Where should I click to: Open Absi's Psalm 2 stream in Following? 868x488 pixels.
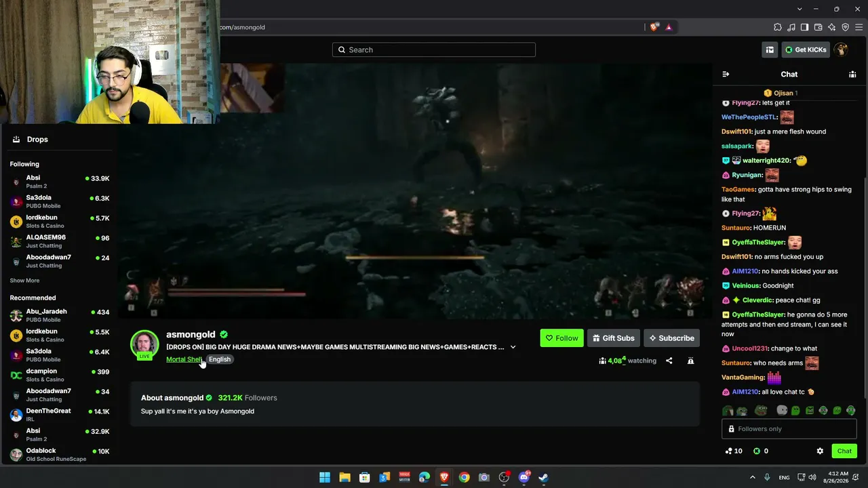point(60,182)
